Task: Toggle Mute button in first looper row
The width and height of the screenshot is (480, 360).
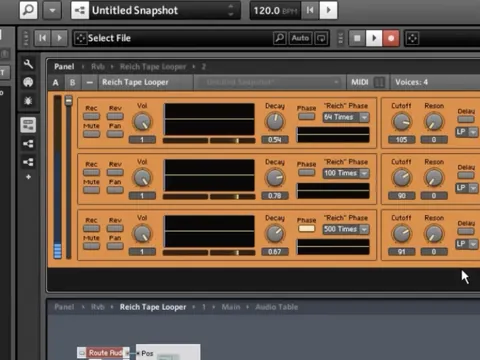Action: [x=91, y=134]
